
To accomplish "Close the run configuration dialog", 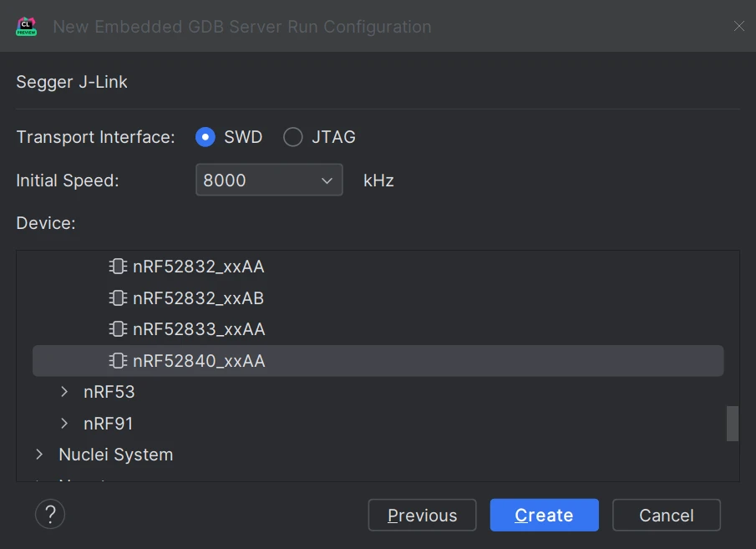I will tap(738, 26).
